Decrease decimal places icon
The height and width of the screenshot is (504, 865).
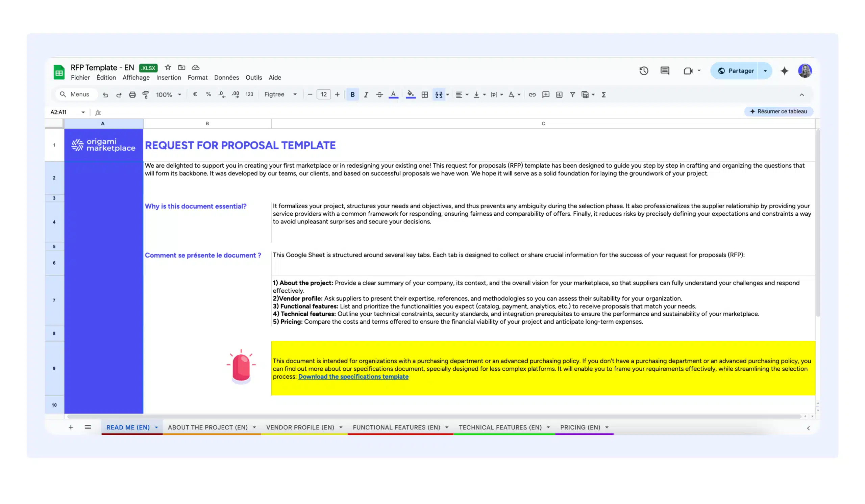click(222, 94)
